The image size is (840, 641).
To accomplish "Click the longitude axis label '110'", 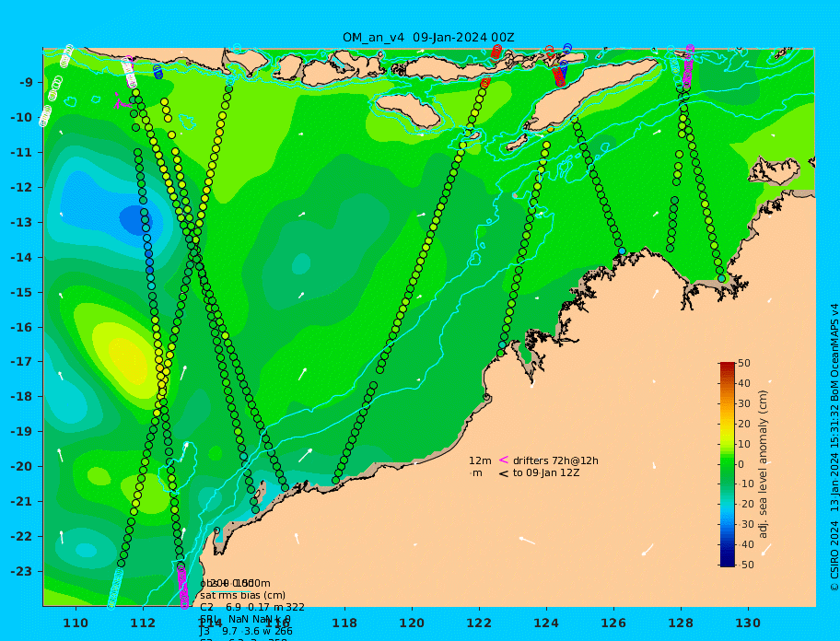I will [76, 623].
